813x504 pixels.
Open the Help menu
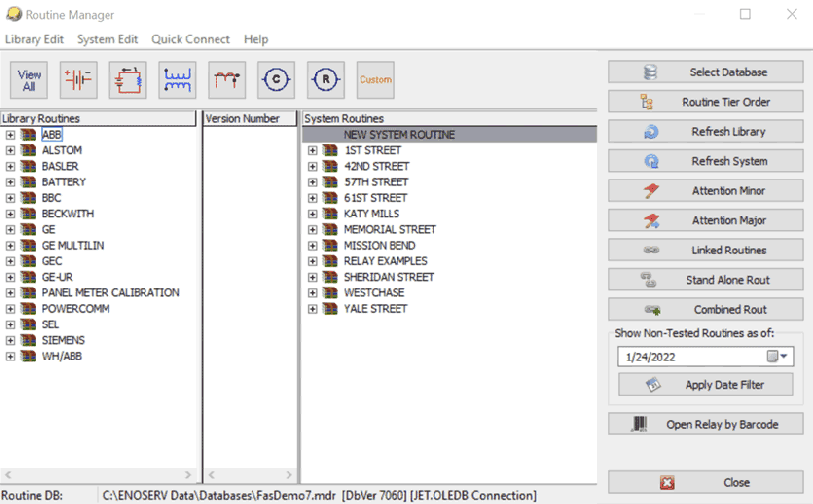pos(256,39)
